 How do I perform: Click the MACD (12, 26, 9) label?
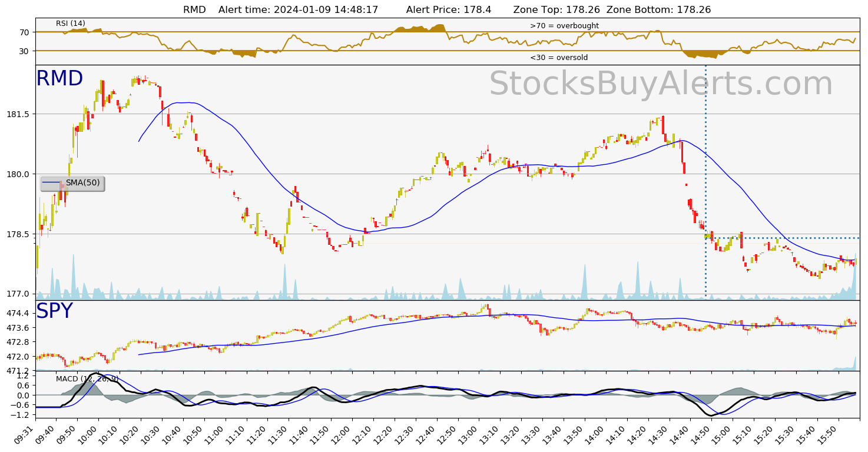click(87, 378)
